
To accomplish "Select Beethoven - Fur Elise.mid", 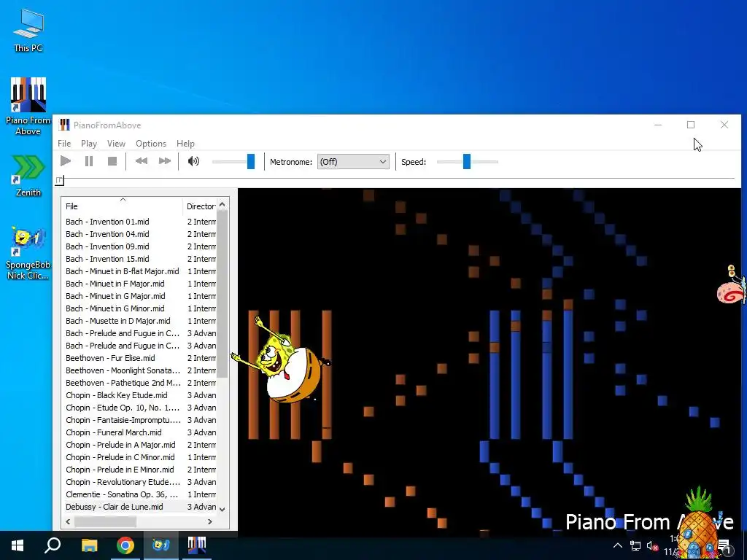I will click(x=110, y=357).
